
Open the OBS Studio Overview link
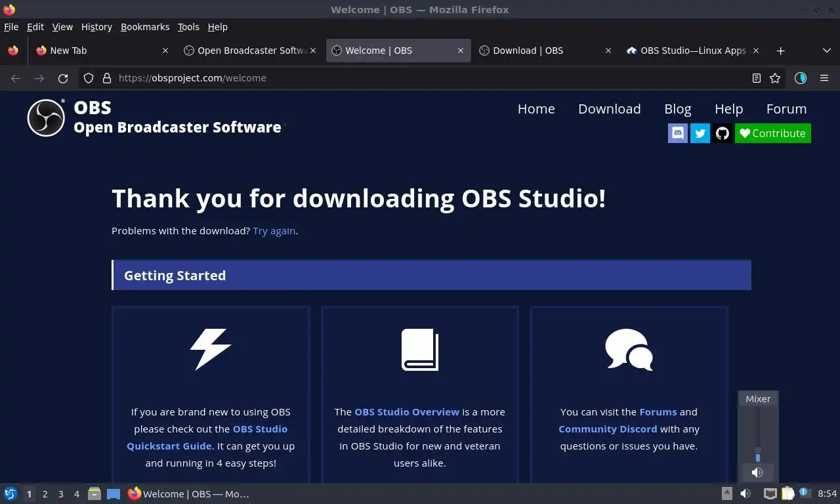pyautogui.click(x=407, y=412)
